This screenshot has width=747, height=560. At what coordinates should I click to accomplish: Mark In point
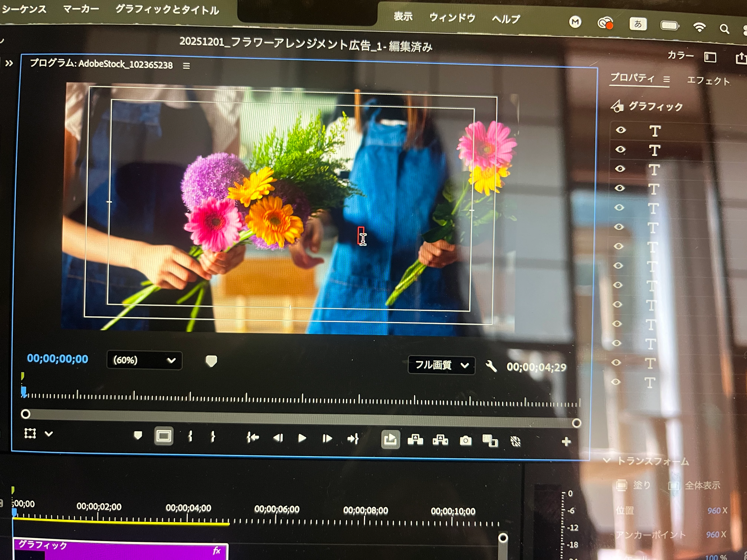[x=190, y=436]
